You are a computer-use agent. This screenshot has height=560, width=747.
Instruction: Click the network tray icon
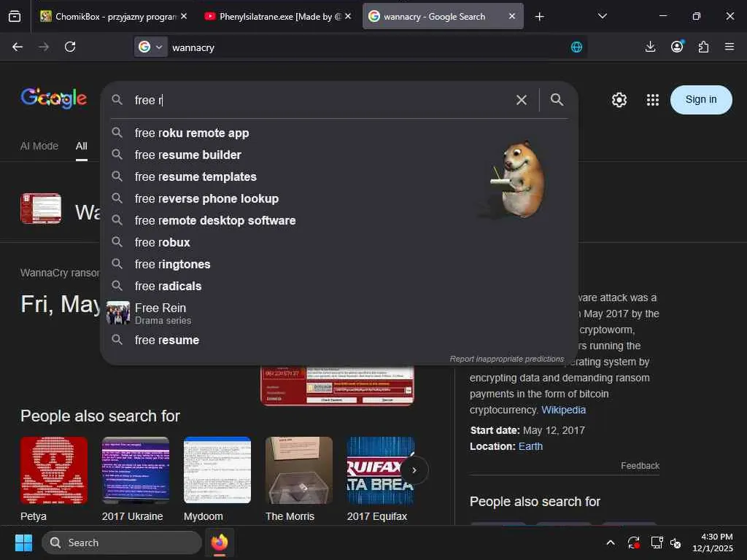pyautogui.click(x=657, y=542)
